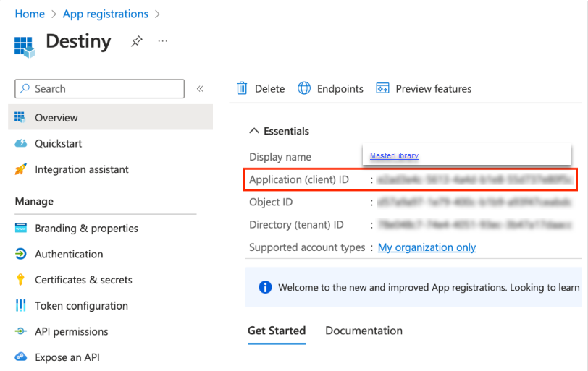
Task: Click the info icon in welcome banner
Action: [x=265, y=287]
